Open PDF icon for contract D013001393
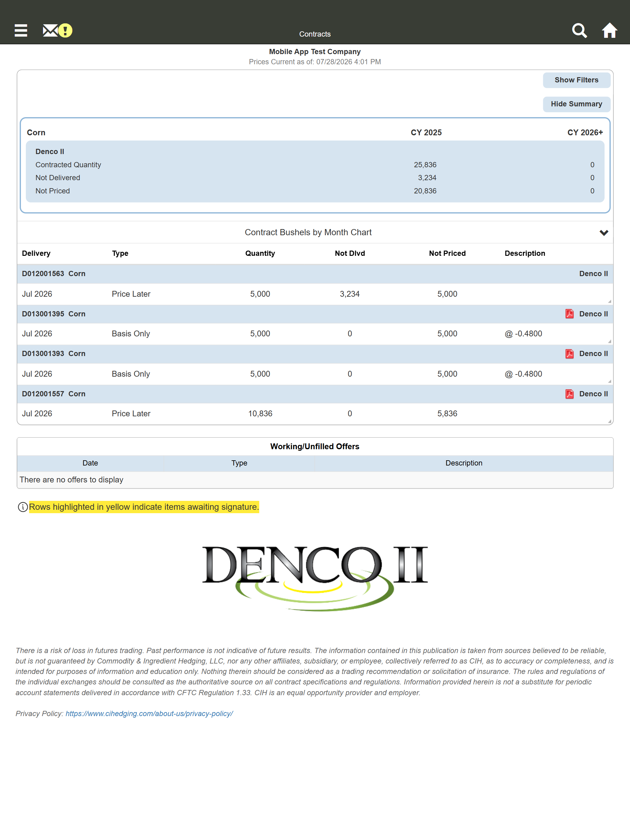The width and height of the screenshot is (630, 840). point(569,354)
